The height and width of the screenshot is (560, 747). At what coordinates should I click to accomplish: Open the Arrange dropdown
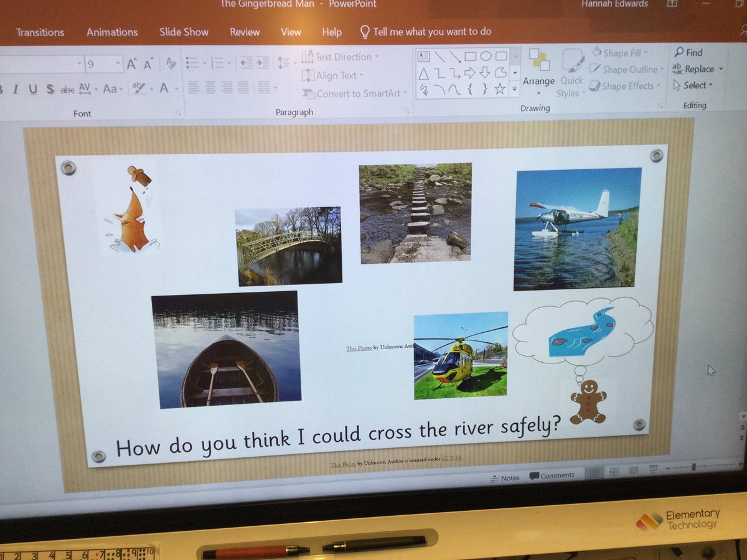tap(538, 72)
